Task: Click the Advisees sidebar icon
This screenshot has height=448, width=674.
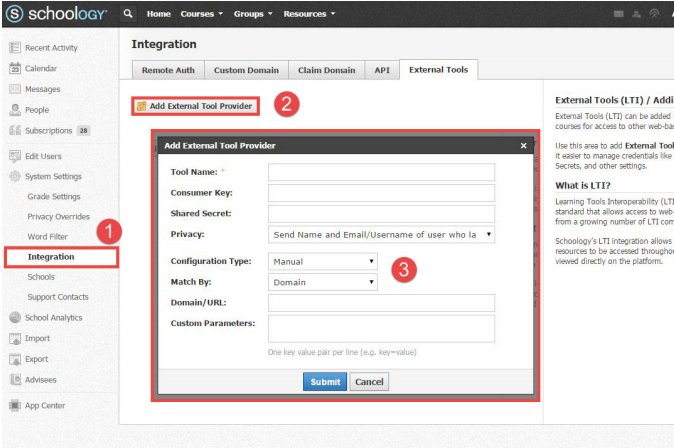Action: coord(15,380)
